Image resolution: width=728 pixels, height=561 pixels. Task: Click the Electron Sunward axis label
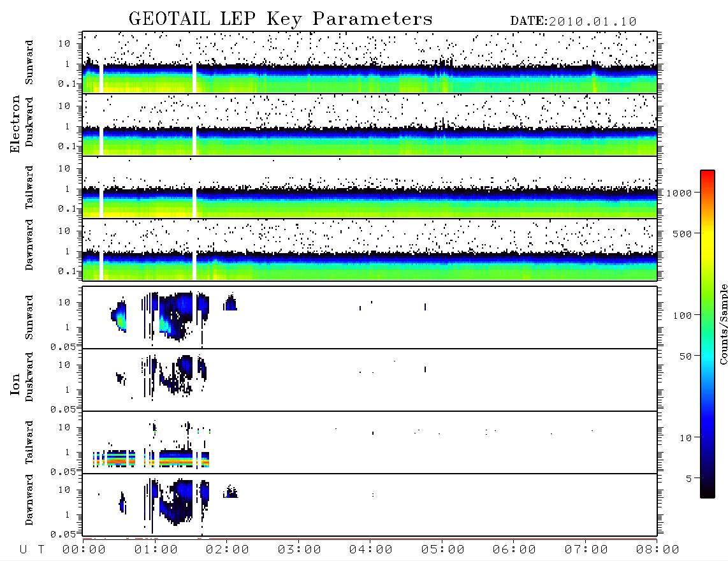pyautogui.click(x=29, y=62)
